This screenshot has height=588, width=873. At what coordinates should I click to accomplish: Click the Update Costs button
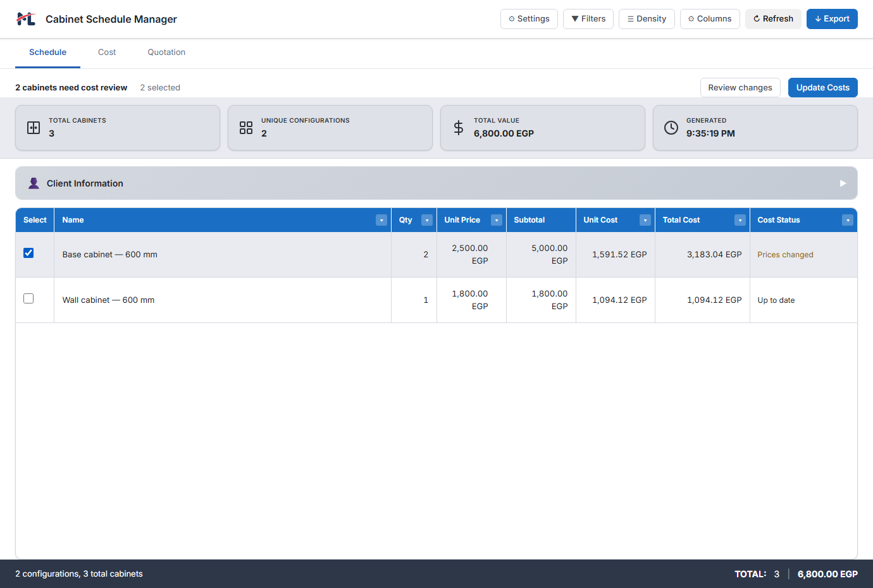[823, 88]
